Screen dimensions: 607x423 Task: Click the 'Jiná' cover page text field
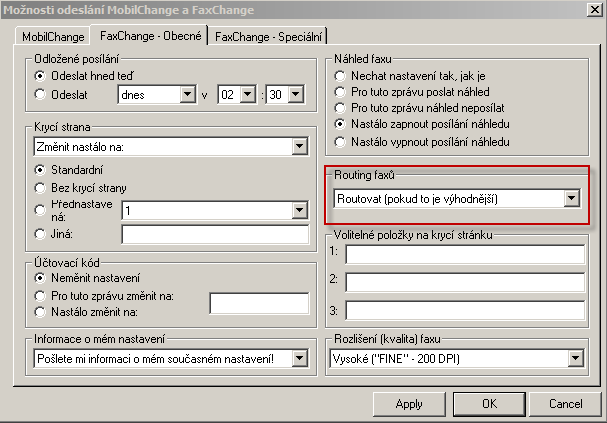pyautogui.click(x=215, y=234)
